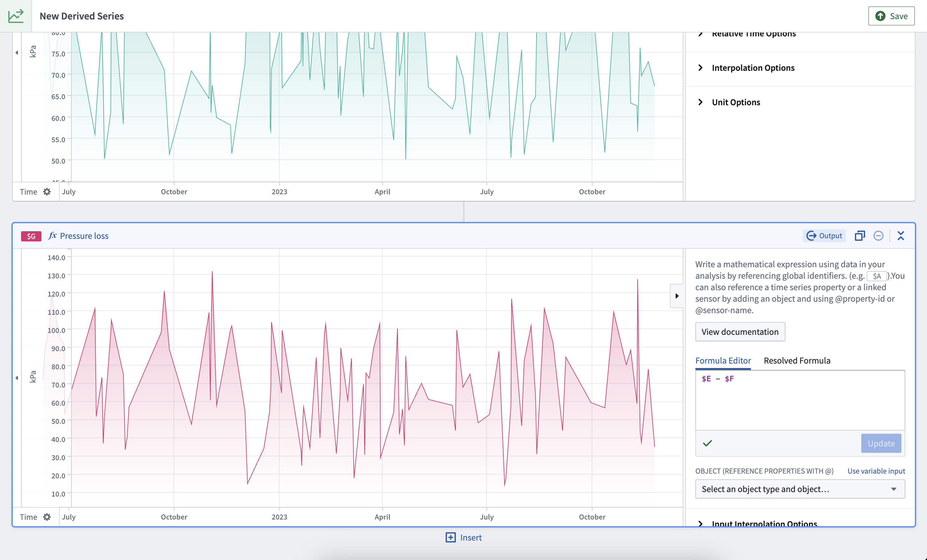
Task: Click the Time label on the upper chart
Action: 29,191
